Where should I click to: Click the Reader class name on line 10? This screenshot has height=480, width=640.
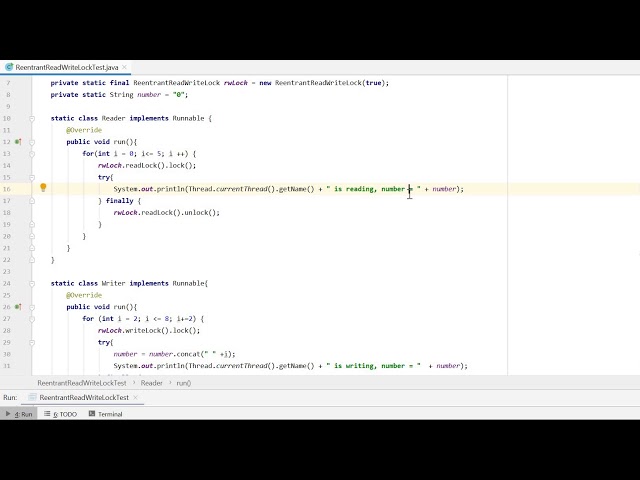click(x=113, y=118)
